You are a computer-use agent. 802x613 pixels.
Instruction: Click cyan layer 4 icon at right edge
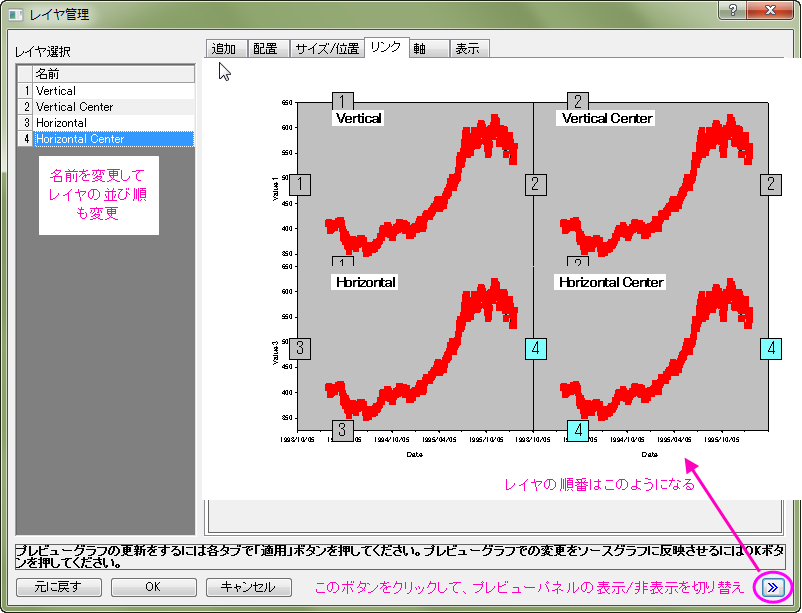(771, 348)
